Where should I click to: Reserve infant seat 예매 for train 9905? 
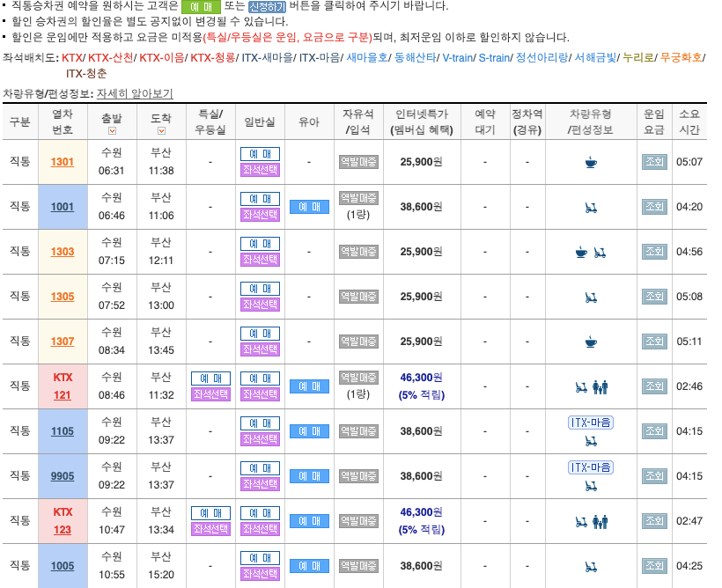click(x=309, y=476)
